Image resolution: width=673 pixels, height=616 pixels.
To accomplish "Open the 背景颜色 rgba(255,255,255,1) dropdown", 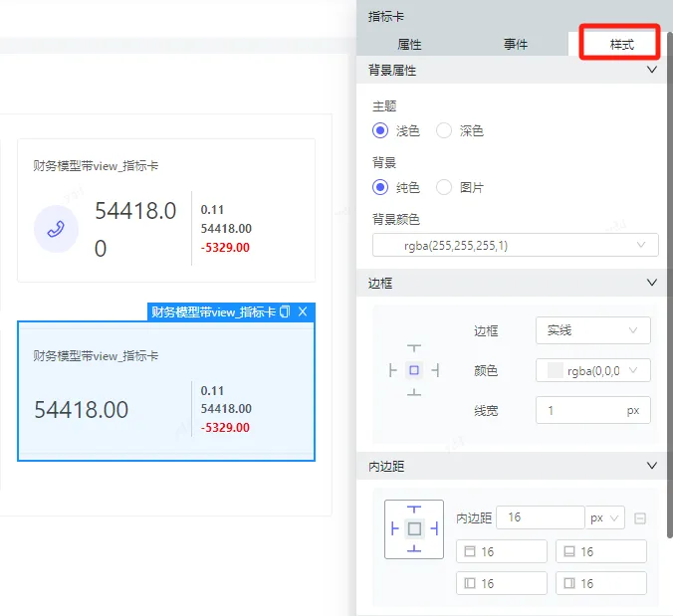I will pyautogui.click(x=516, y=245).
